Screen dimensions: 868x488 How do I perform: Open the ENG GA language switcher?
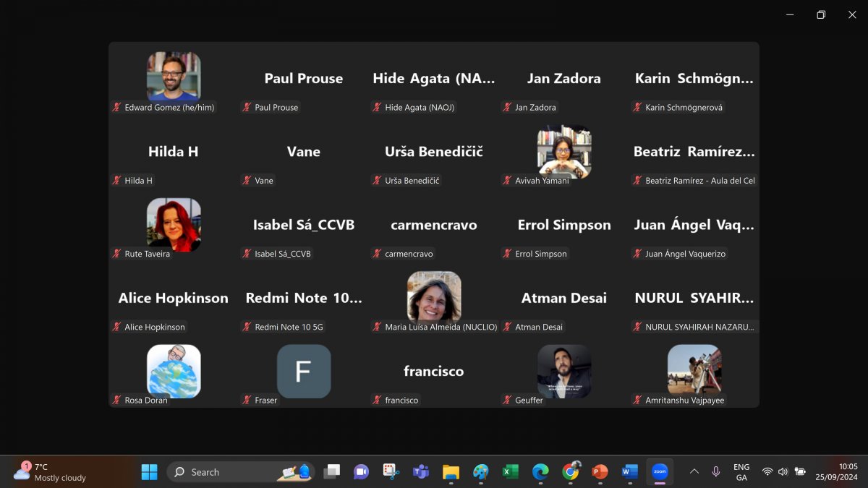[x=741, y=472]
